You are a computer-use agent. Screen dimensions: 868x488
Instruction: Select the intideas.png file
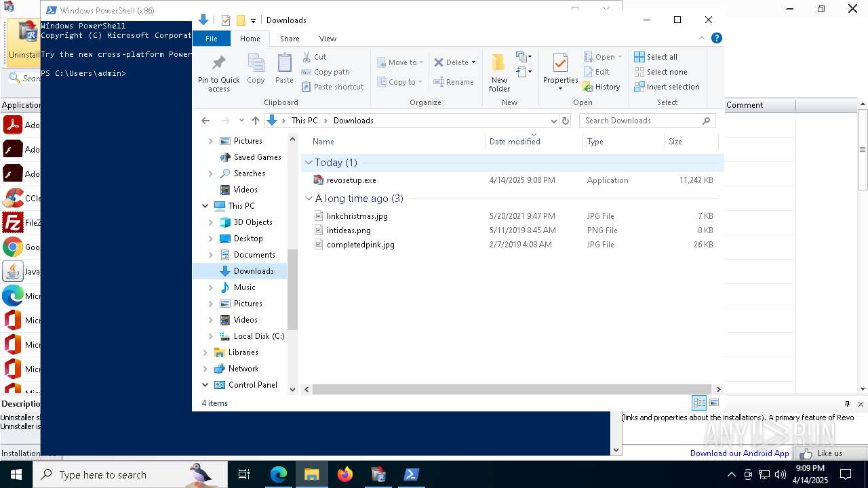pyautogui.click(x=349, y=230)
